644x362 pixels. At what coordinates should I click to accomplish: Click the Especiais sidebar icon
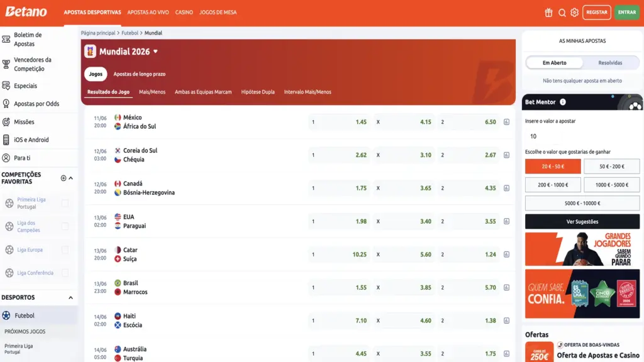tap(6, 85)
